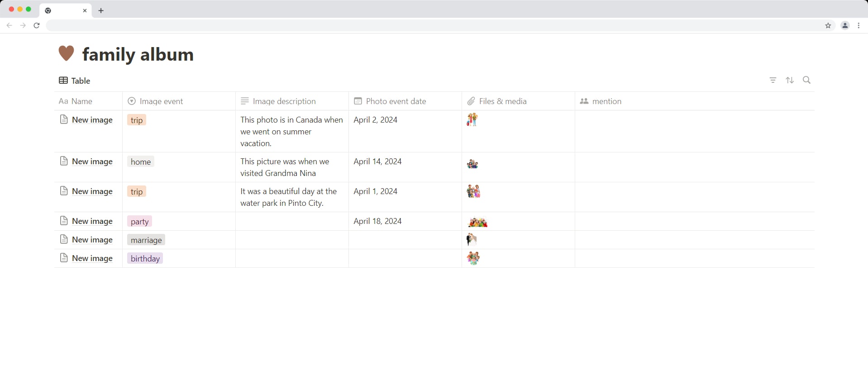868x370 pixels.
Task: Click the page icon in marriage row
Action: pyautogui.click(x=64, y=239)
